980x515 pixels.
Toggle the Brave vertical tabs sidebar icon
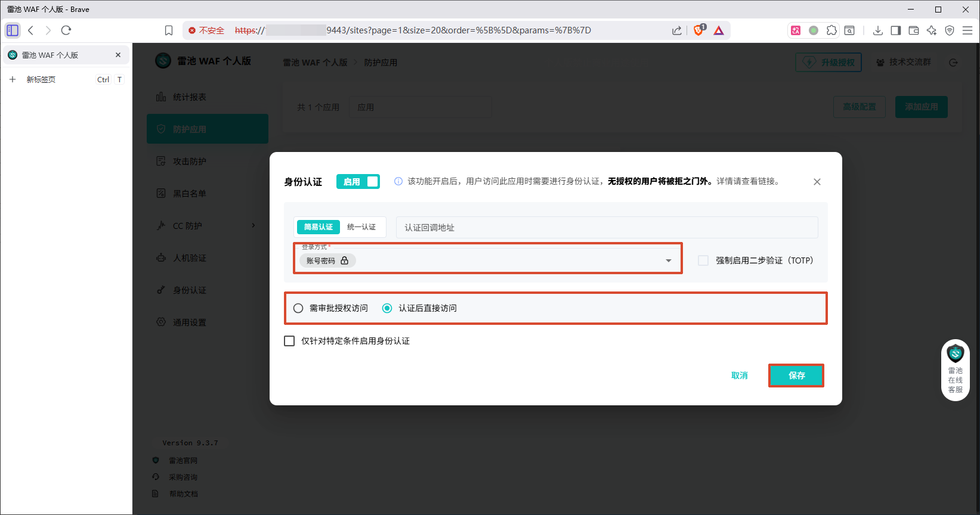coord(13,30)
